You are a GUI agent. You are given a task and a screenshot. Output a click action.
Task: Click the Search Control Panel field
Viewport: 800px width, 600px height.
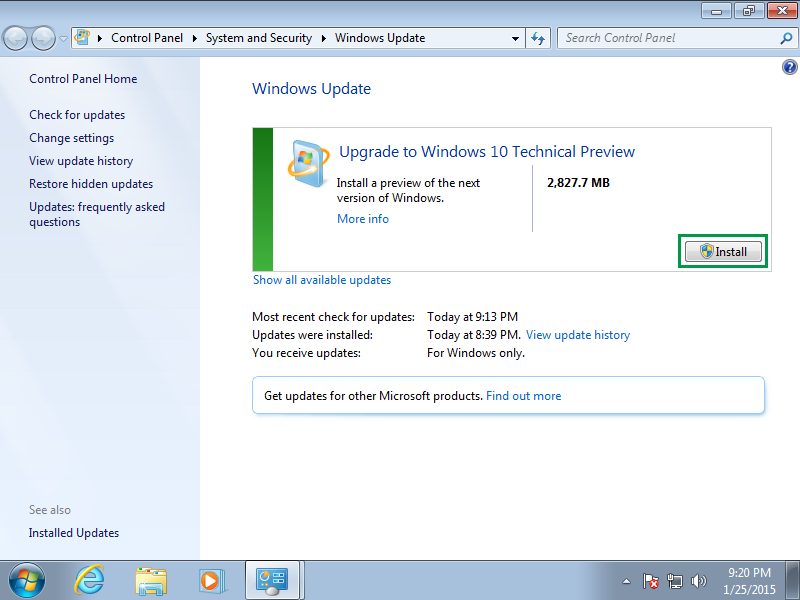[x=671, y=38]
